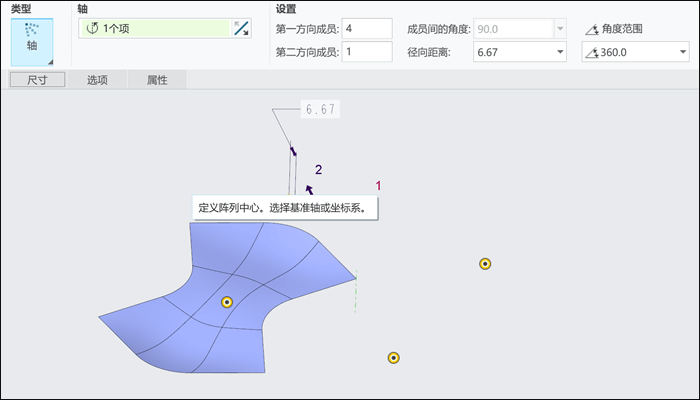Flip the pattern direction with the arrow icon
Viewport: 700px width, 400px height.
(x=242, y=29)
